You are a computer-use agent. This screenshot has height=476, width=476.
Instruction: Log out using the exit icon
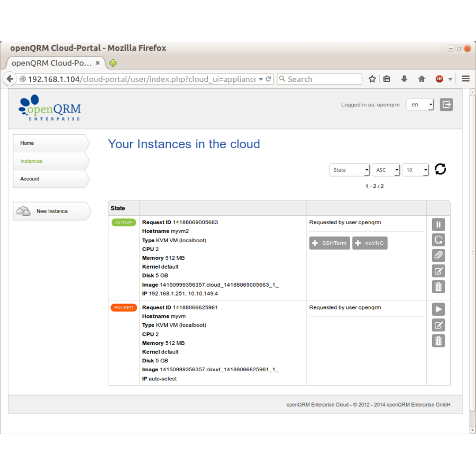(x=446, y=105)
